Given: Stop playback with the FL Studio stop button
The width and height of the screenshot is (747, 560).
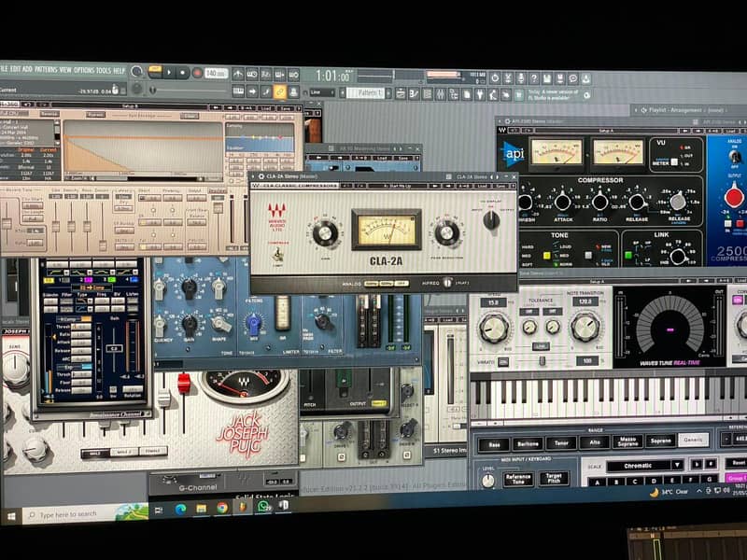Looking at the screenshot, I should [x=182, y=73].
